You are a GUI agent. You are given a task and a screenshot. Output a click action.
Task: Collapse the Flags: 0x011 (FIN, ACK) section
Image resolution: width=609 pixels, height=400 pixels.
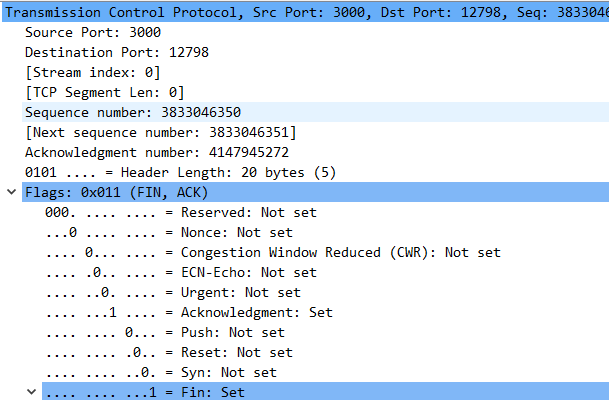click(x=11, y=191)
